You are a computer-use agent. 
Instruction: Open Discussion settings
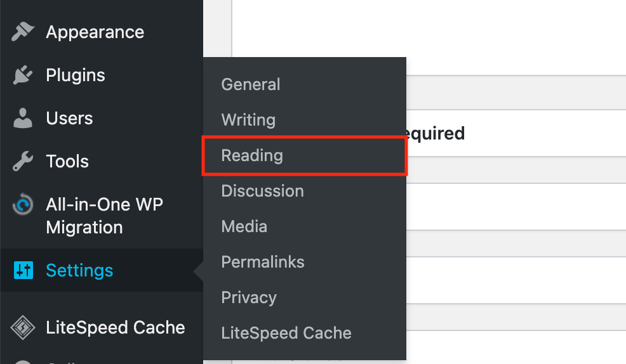[x=262, y=191]
